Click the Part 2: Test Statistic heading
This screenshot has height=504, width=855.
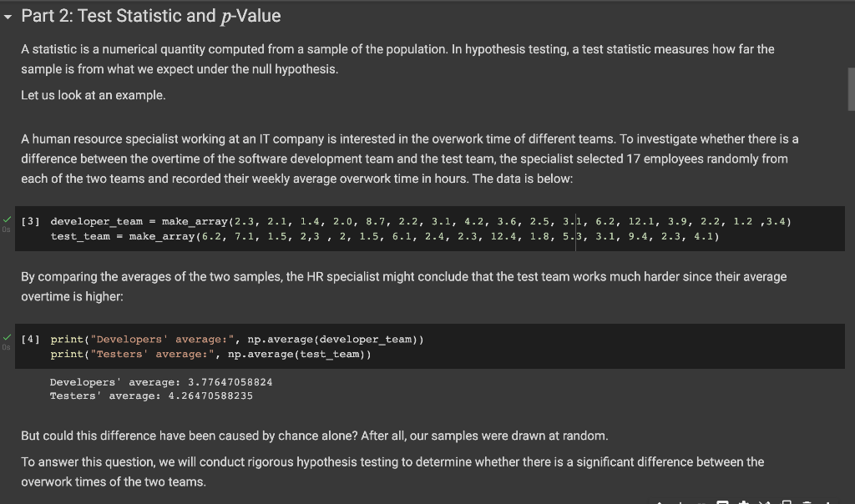150,15
